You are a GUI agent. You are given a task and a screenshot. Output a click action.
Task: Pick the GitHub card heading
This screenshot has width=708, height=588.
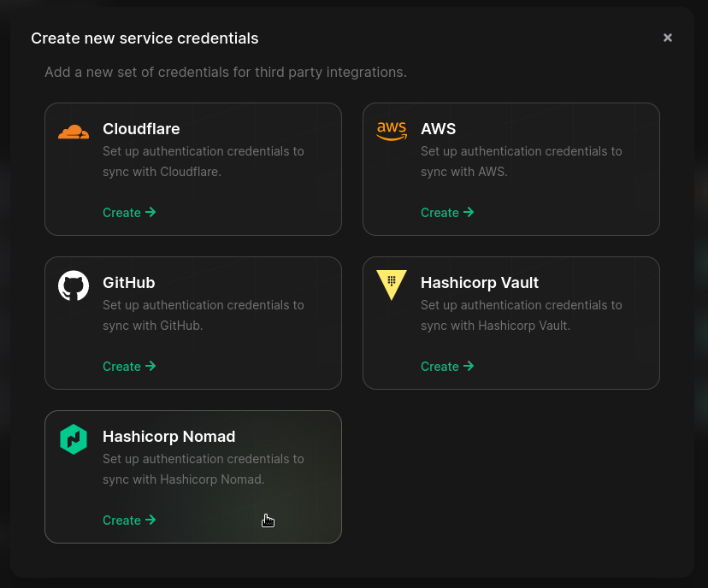click(128, 283)
